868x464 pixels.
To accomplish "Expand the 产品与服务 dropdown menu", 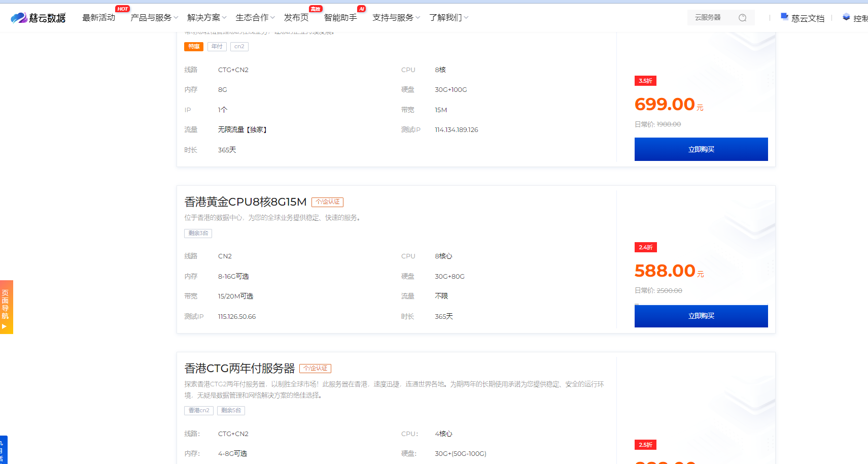I will pos(154,18).
